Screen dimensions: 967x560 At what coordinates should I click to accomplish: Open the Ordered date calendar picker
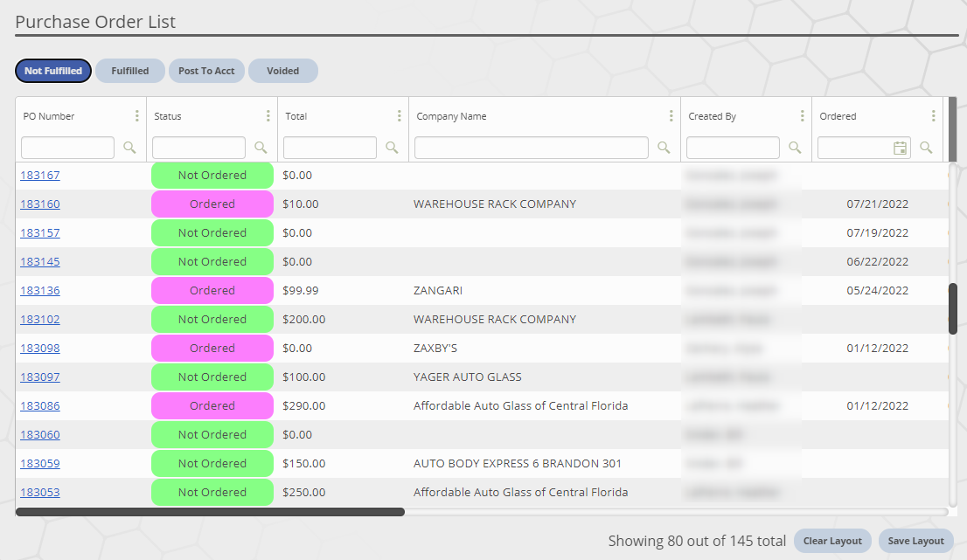(901, 148)
